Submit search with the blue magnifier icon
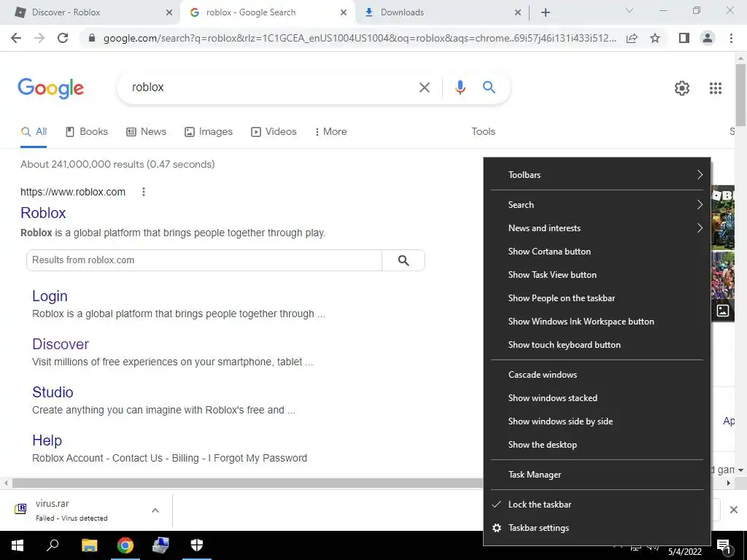This screenshot has width=747, height=560. [x=489, y=87]
